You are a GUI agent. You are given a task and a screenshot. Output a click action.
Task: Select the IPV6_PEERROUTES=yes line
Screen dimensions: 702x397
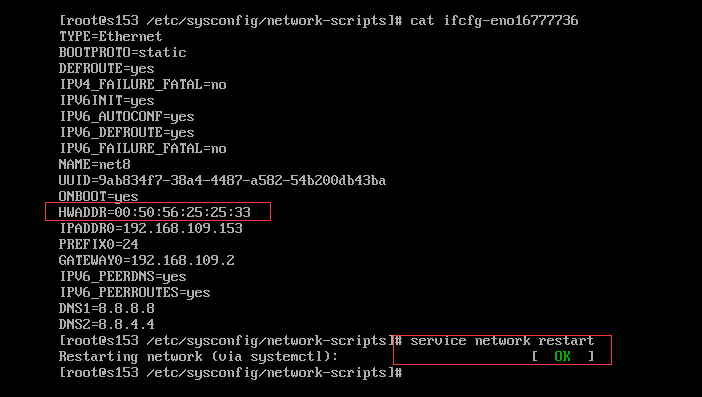(135, 293)
